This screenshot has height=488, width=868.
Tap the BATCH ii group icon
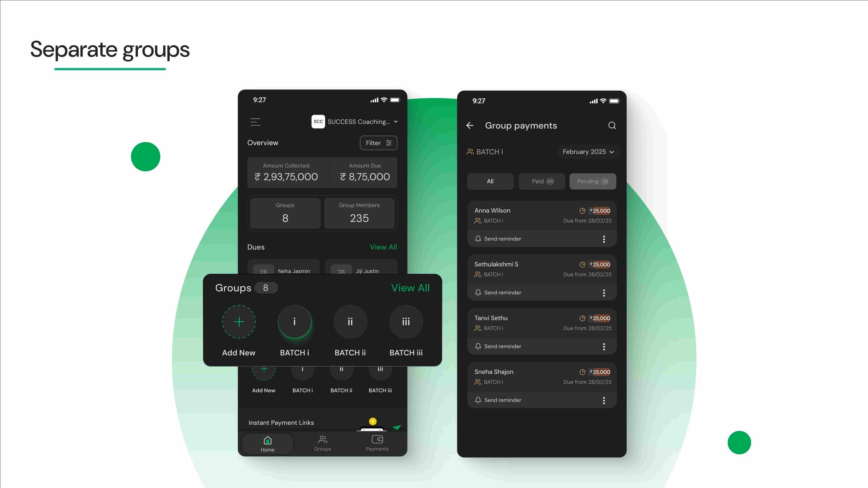[350, 321]
